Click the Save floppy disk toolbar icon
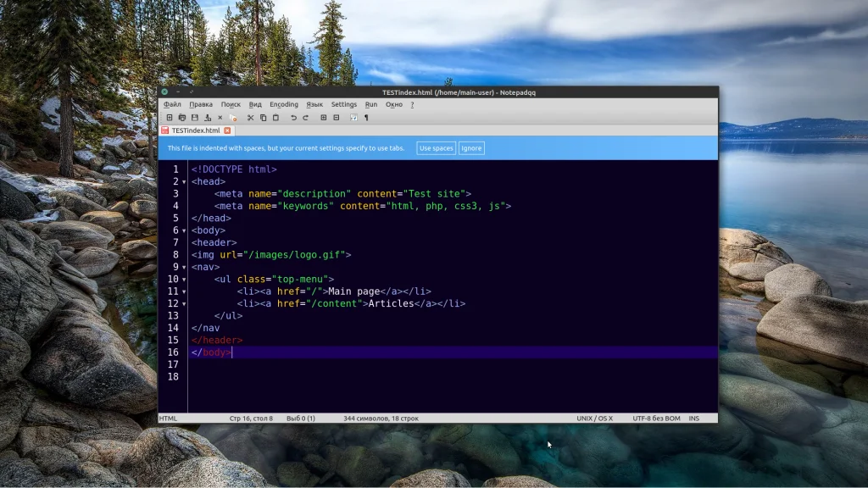 click(195, 117)
